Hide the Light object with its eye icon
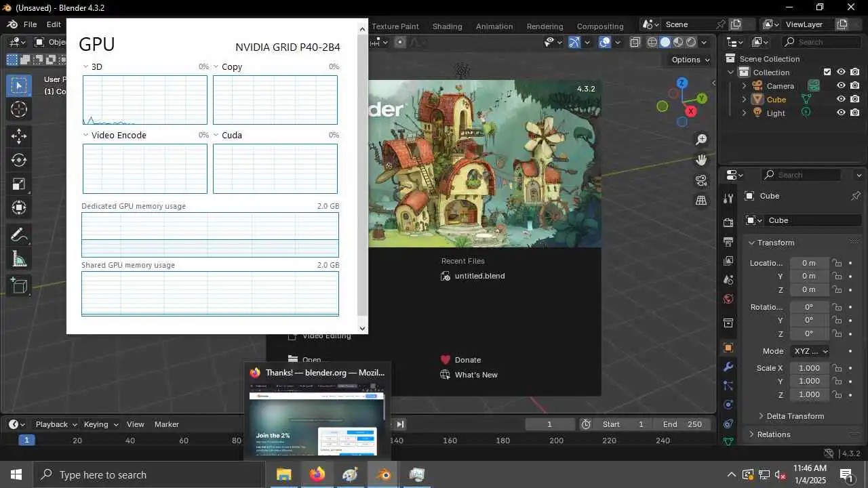The height and width of the screenshot is (488, 868). click(841, 113)
